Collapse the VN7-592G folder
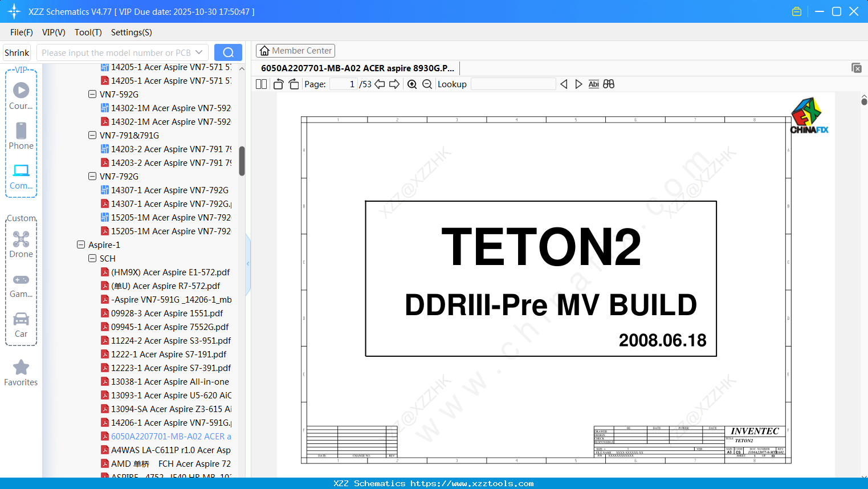The height and width of the screenshot is (489, 868). point(92,95)
